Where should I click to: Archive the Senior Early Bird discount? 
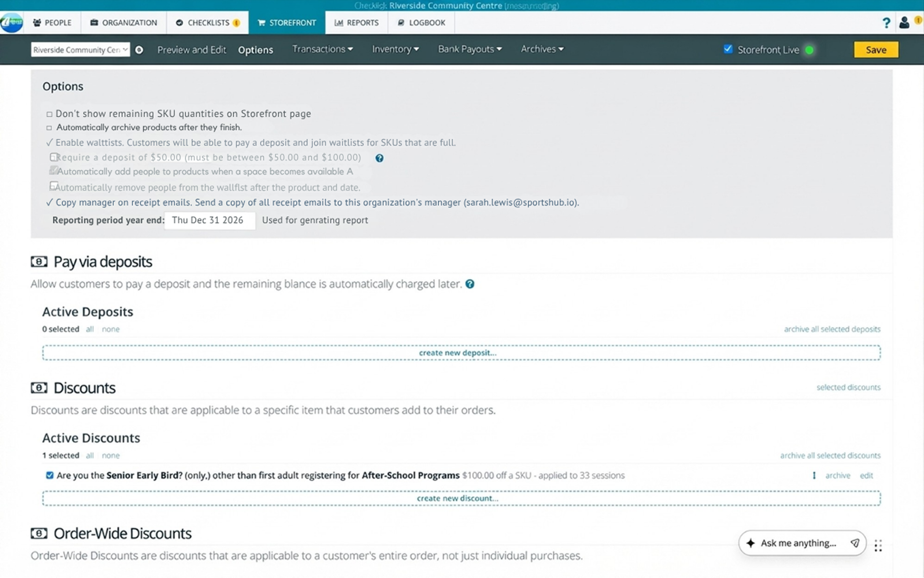[838, 475]
